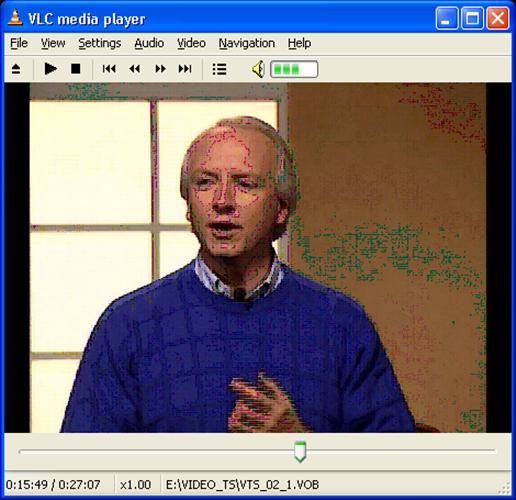Open the File menu

point(19,43)
